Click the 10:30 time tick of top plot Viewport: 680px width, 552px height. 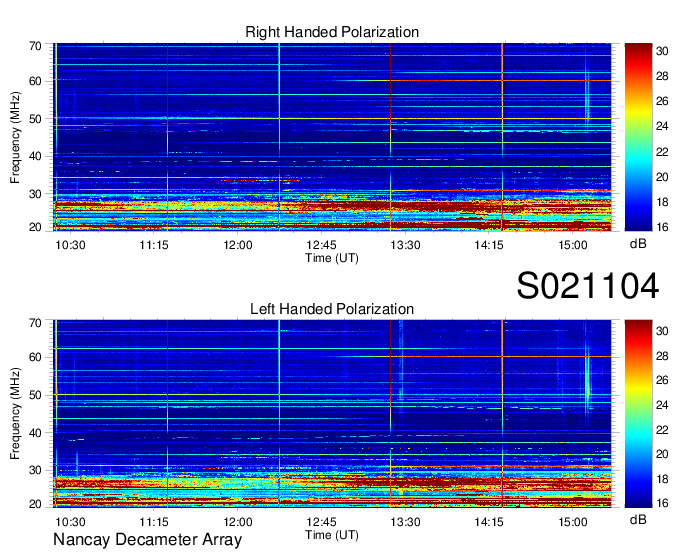(x=70, y=245)
